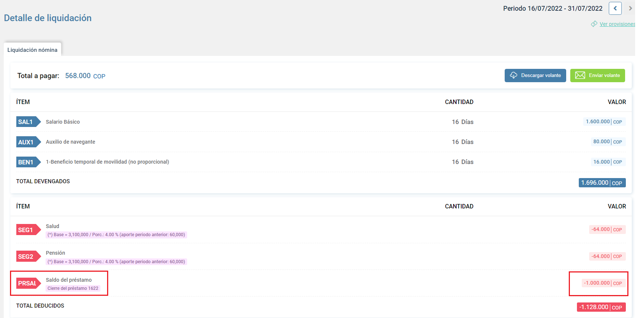Click the 16 Días quantity for Auxilio de navegante
Screen dimensions: 644x318
tap(462, 142)
